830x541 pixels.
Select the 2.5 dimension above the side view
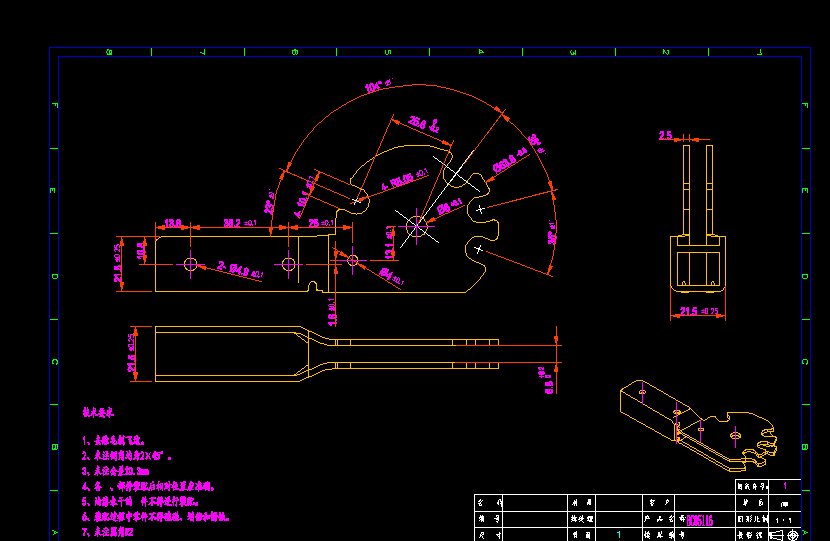click(x=666, y=135)
